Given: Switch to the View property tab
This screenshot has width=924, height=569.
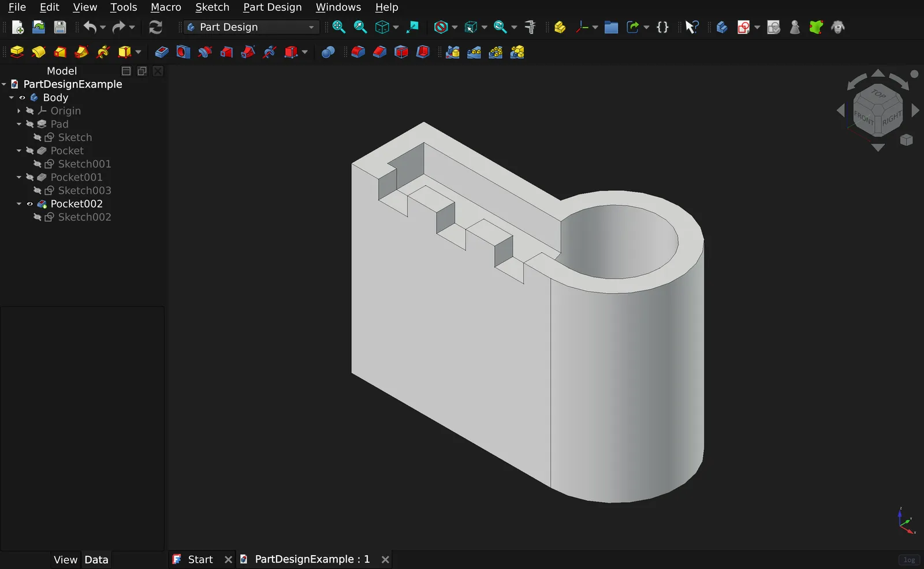Looking at the screenshot, I should (x=65, y=560).
